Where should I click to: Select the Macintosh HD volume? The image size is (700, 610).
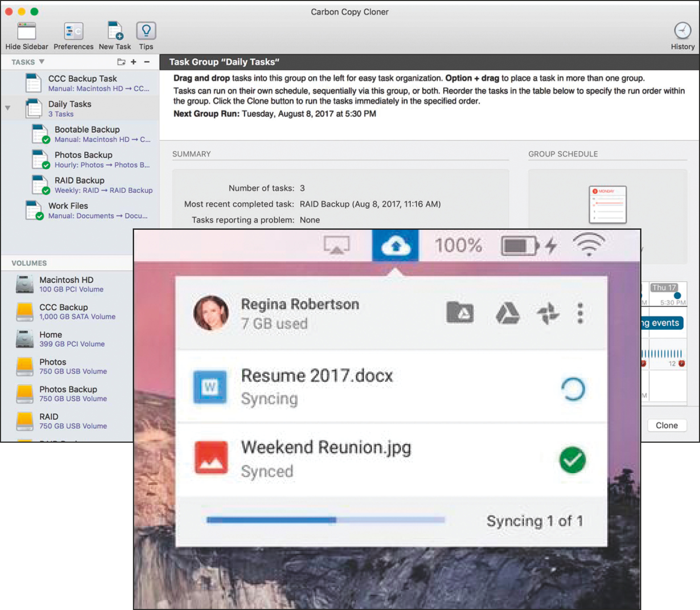[x=66, y=284]
